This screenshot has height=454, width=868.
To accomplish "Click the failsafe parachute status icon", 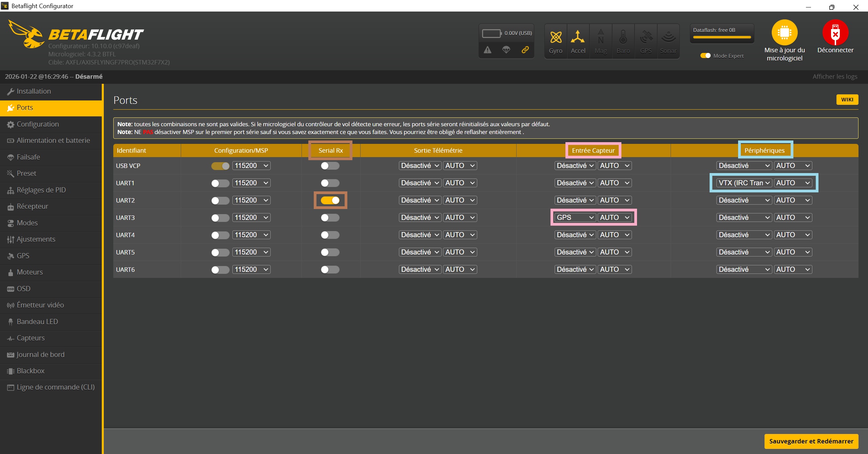I will (x=506, y=50).
